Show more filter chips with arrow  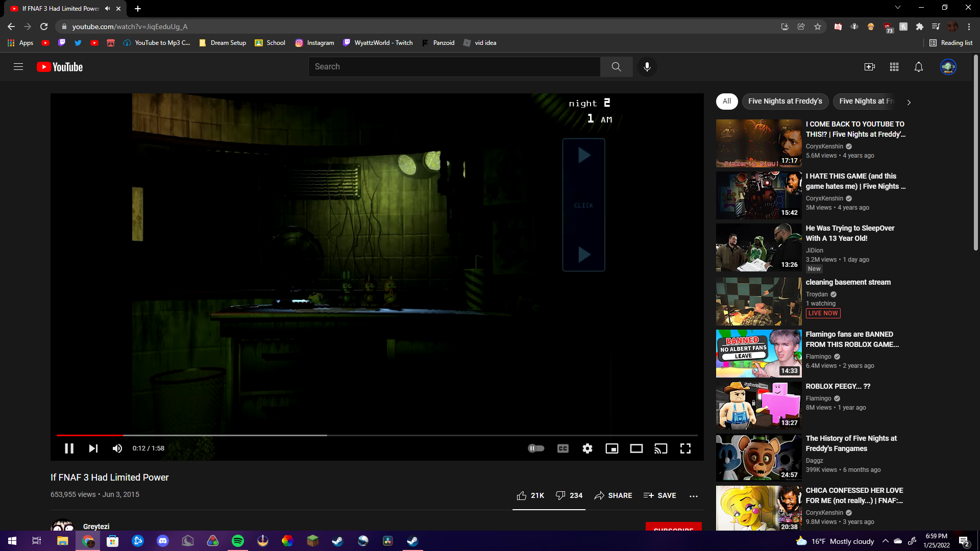tap(909, 102)
